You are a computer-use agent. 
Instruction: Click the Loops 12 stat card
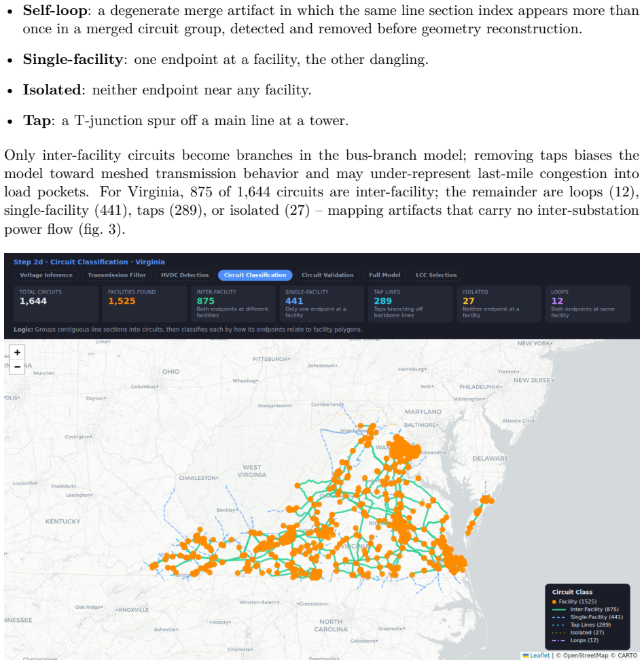(588, 304)
